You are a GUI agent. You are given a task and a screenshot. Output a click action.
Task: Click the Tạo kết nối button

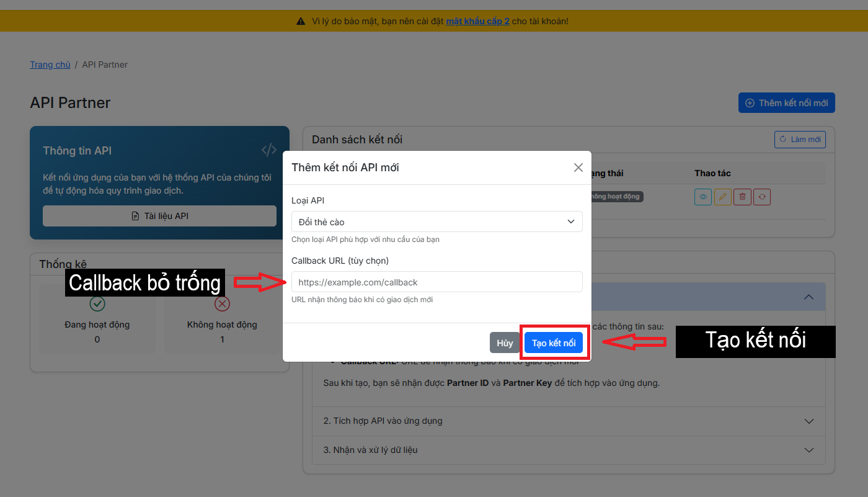point(554,343)
